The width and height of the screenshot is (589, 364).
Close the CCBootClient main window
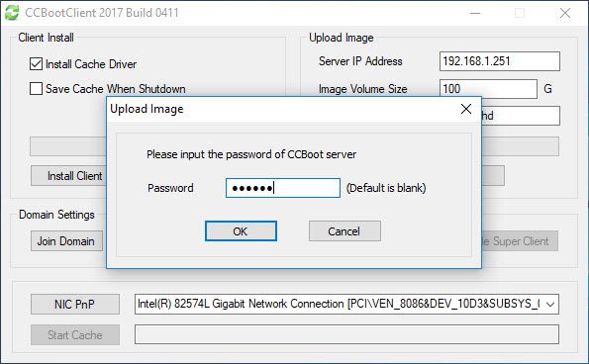565,13
